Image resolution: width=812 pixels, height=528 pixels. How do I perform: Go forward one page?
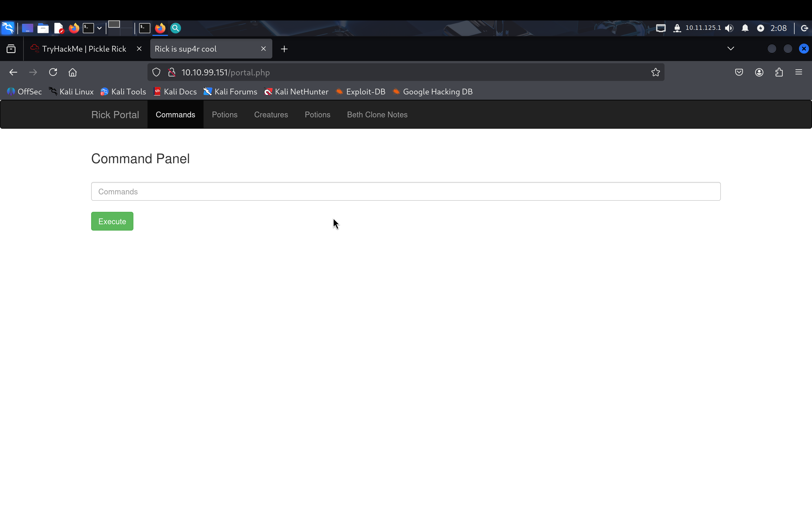33,72
